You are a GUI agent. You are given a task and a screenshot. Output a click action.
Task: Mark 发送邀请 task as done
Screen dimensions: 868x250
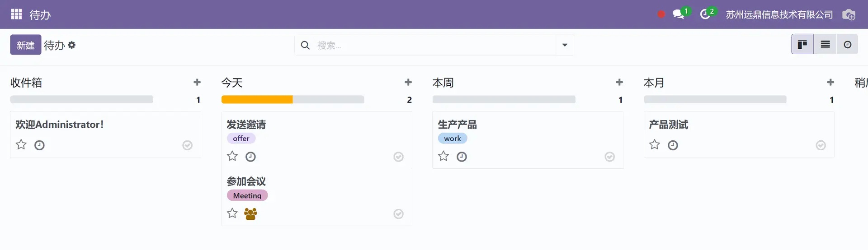[398, 157]
